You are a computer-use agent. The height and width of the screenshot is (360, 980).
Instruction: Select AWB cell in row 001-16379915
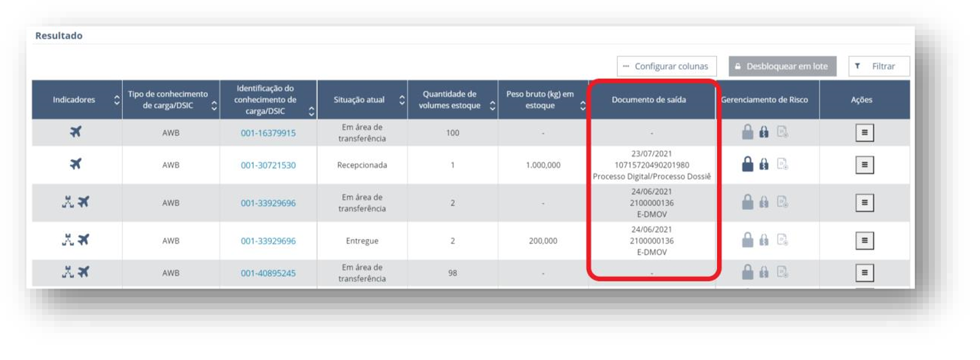pyautogui.click(x=171, y=133)
